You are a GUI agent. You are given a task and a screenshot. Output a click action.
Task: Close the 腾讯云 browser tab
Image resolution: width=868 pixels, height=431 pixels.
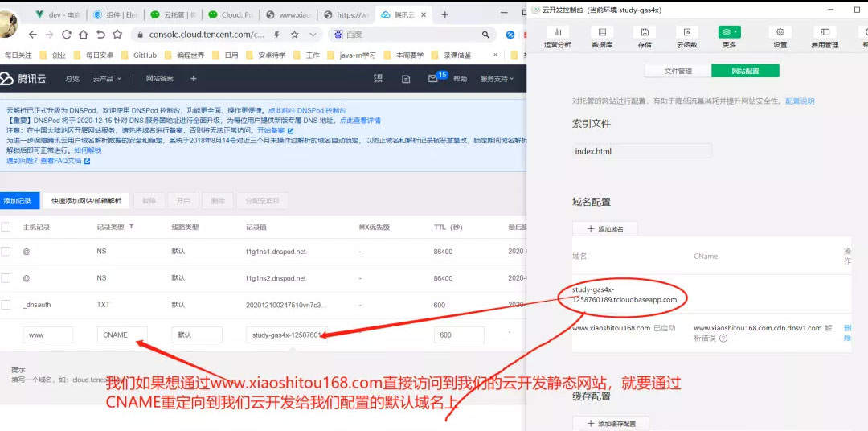coord(424,15)
